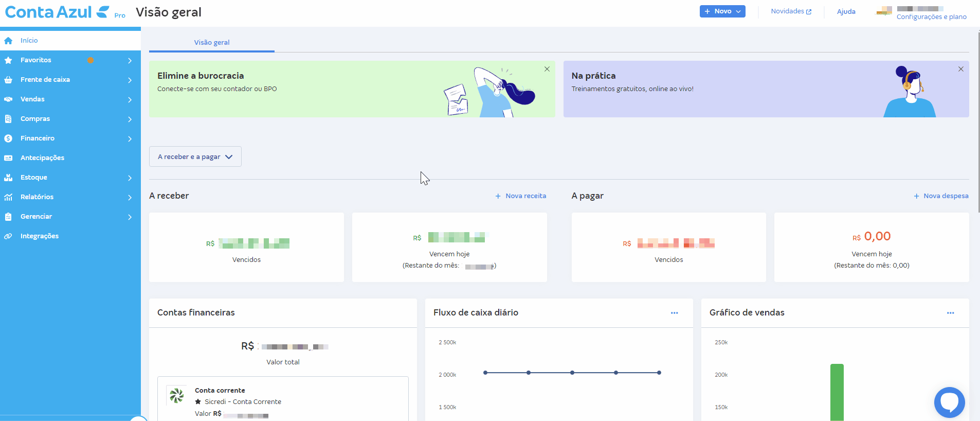
Task: Click the Conta corrente account card
Action: [x=283, y=399]
